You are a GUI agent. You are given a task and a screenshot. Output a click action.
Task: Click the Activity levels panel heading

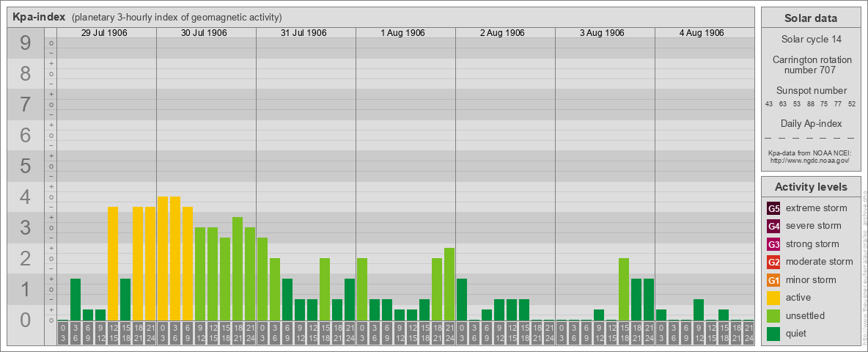coord(810,187)
